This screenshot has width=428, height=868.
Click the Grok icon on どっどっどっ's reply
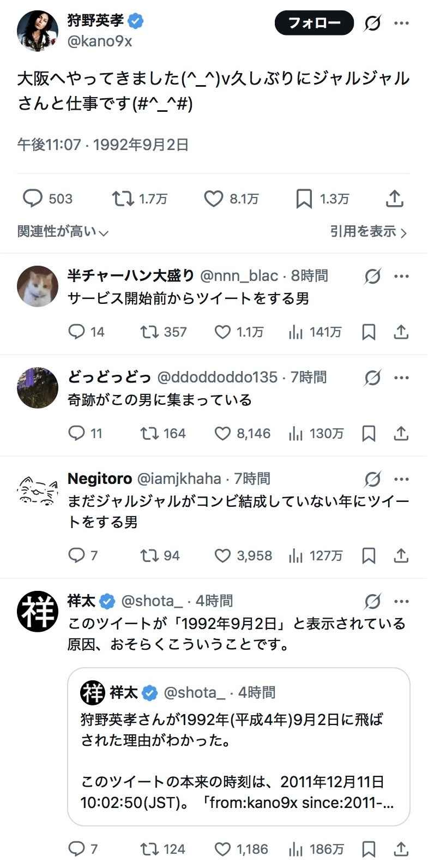click(x=372, y=377)
